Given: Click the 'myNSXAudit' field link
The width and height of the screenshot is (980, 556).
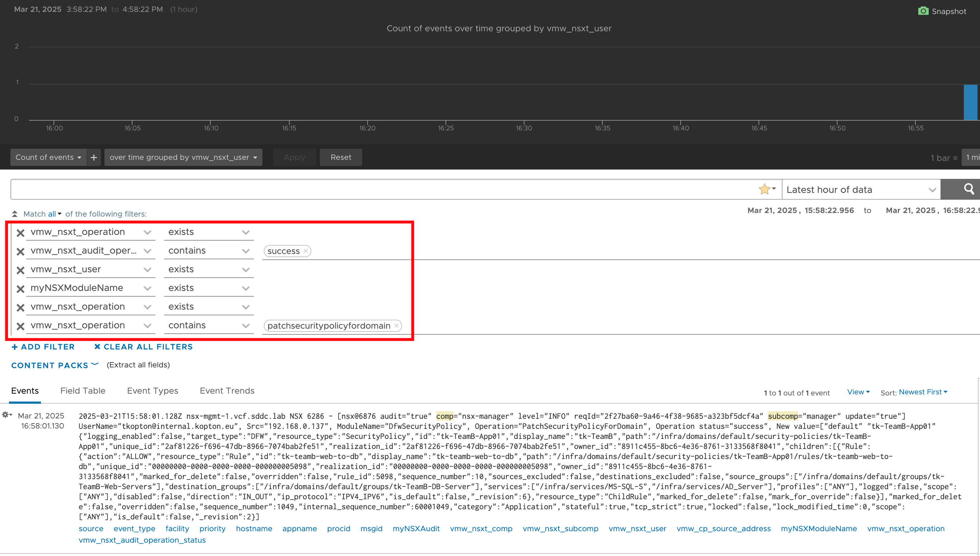Looking at the screenshot, I should (416, 528).
